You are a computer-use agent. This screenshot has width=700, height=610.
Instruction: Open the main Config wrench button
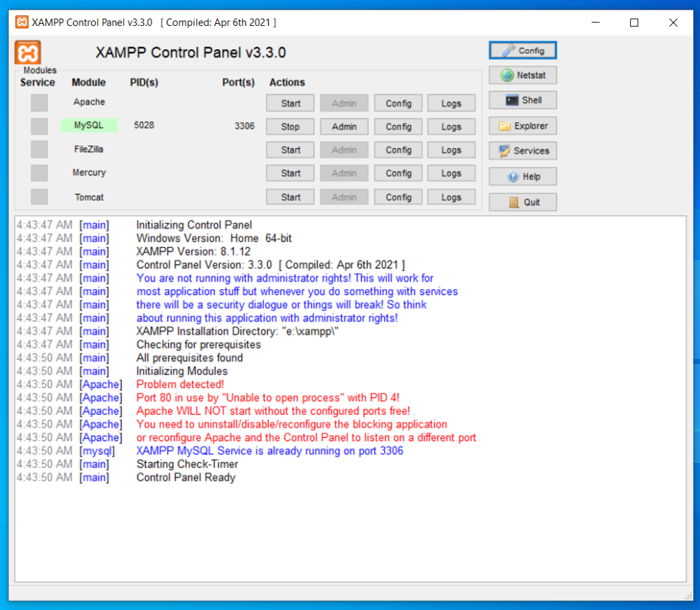(522, 51)
